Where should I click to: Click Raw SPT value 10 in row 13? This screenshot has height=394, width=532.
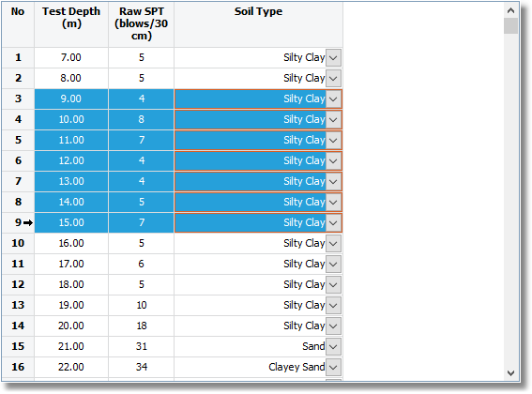point(141,306)
